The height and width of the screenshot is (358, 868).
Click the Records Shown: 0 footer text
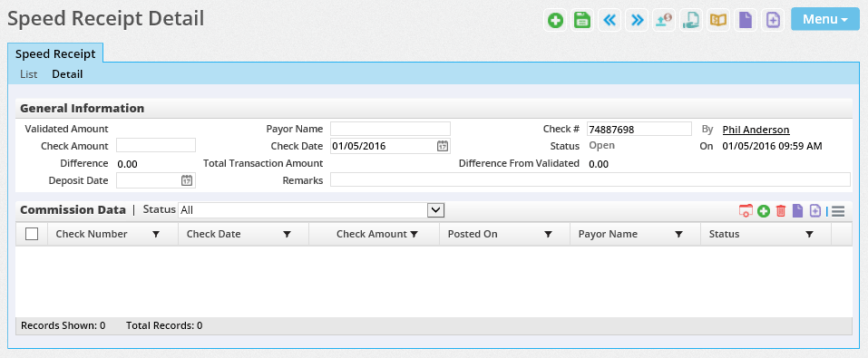point(63,325)
